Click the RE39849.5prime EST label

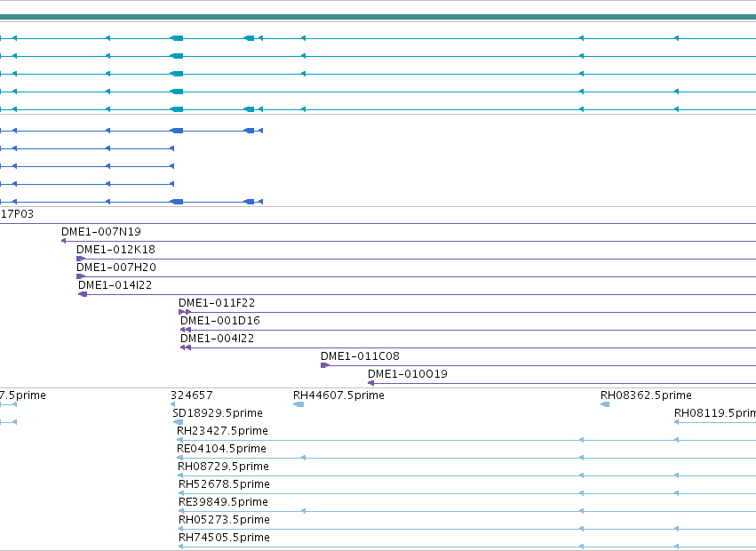click(x=223, y=503)
